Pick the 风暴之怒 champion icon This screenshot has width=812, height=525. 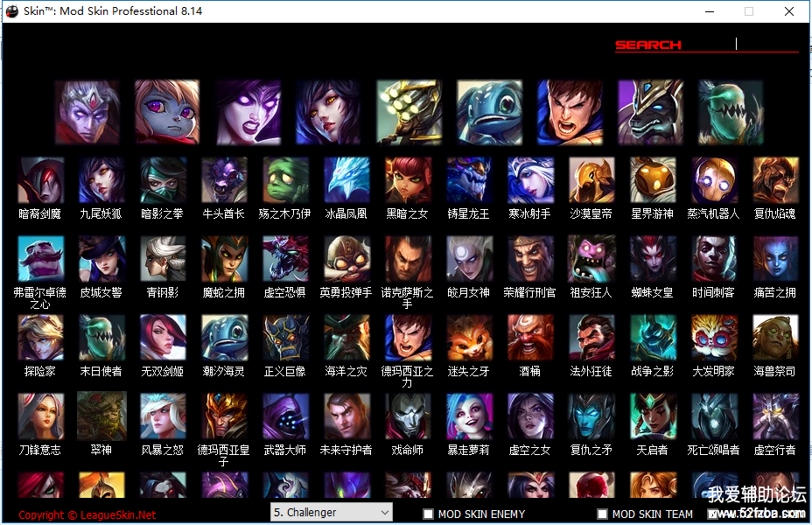point(163,416)
